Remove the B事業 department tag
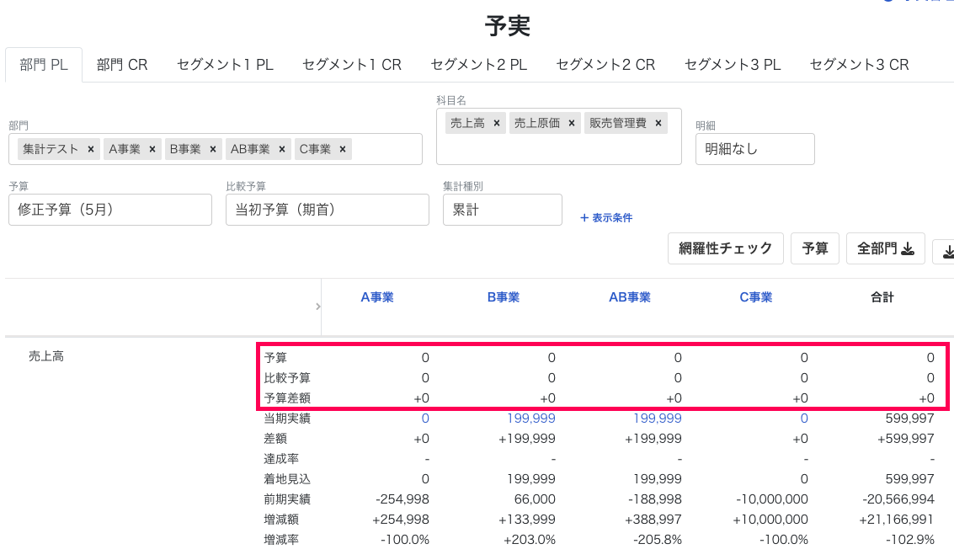 click(212, 149)
